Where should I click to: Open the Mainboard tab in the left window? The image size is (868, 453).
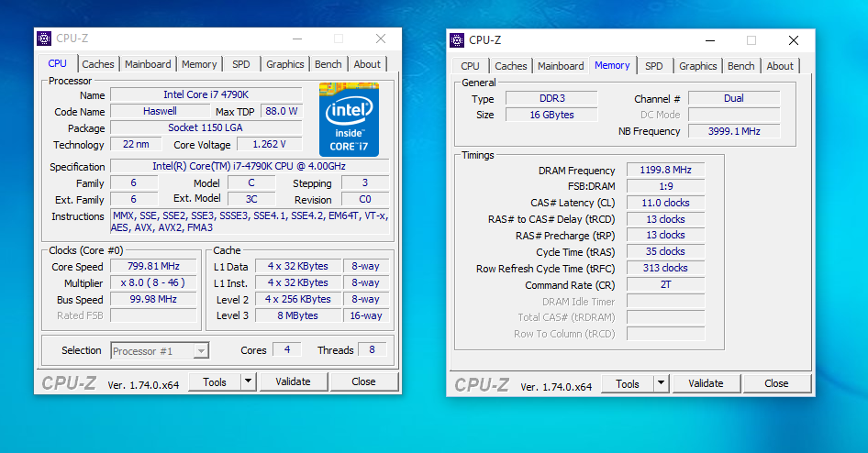pyautogui.click(x=148, y=64)
